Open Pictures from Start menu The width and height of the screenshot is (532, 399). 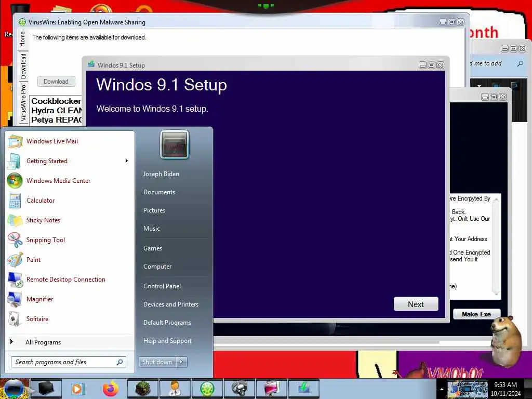click(x=154, y=210)
